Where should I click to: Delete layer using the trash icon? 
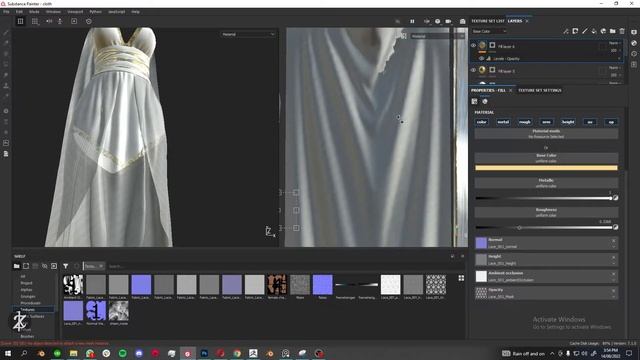(x=622, y=31)
